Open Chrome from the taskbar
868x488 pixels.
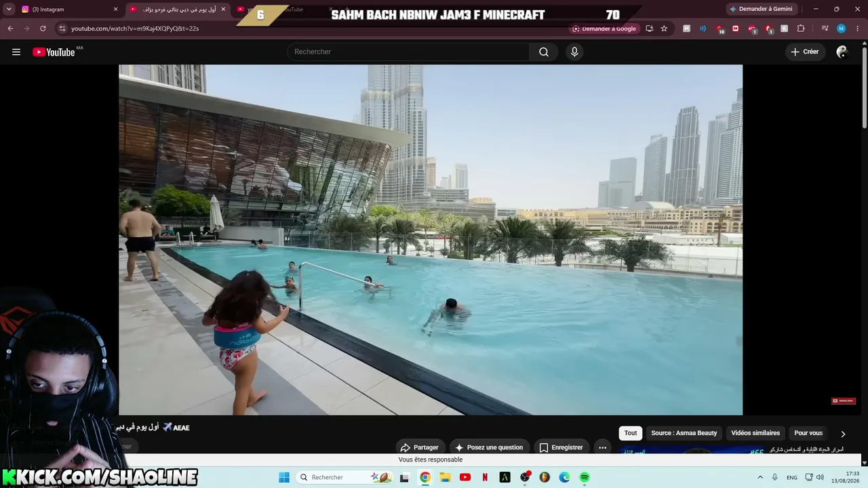click(x=425, y=477)
